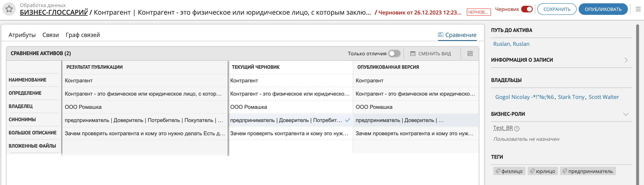
Task: Click the Большое описание row label
Action: 32,133
